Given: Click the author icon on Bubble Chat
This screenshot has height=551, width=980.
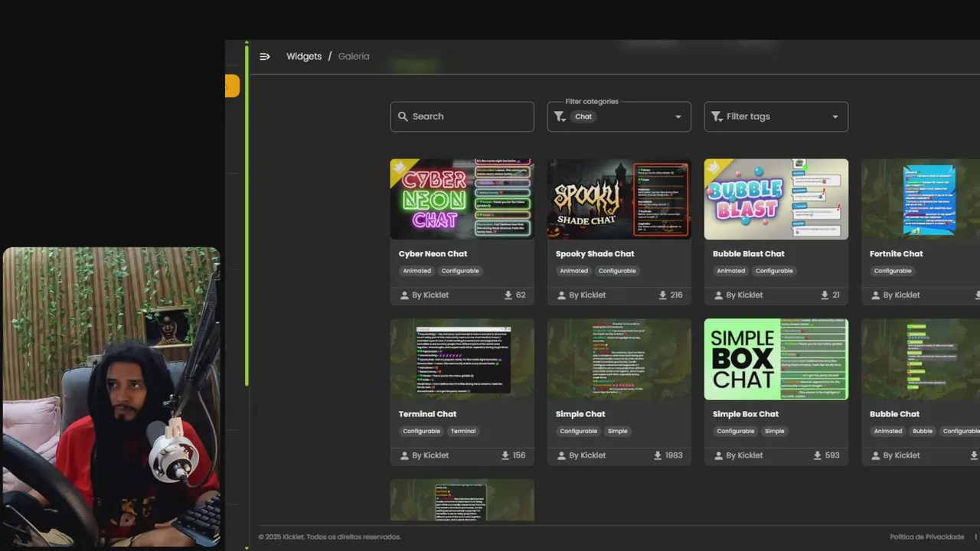Looking at the screenshot, I should [875, 455].
